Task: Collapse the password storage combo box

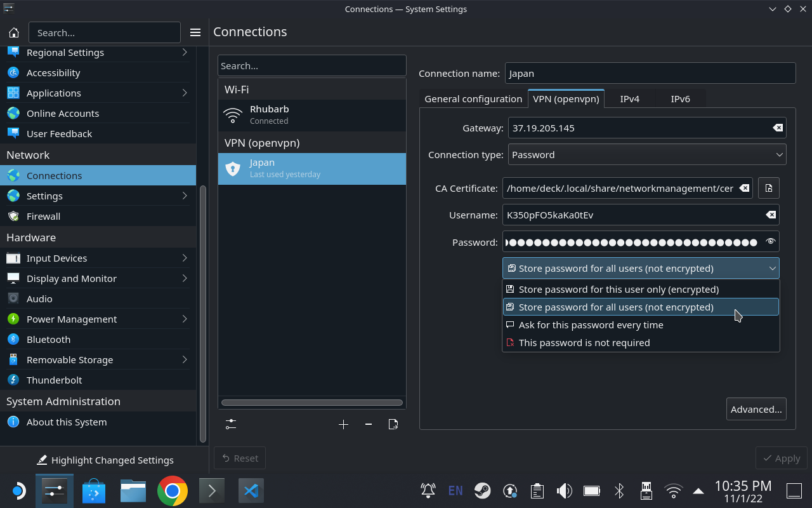Action: (641, 268)
